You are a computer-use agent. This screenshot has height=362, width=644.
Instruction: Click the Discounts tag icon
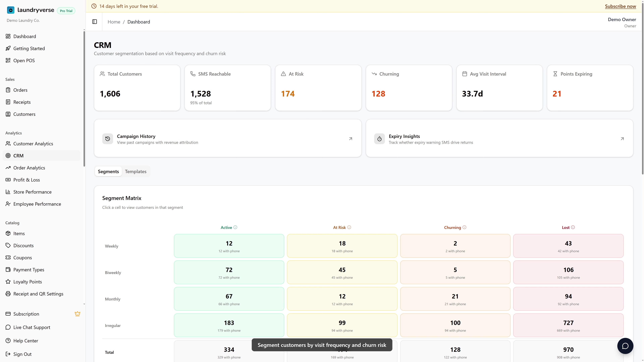(x=8, y=245)
